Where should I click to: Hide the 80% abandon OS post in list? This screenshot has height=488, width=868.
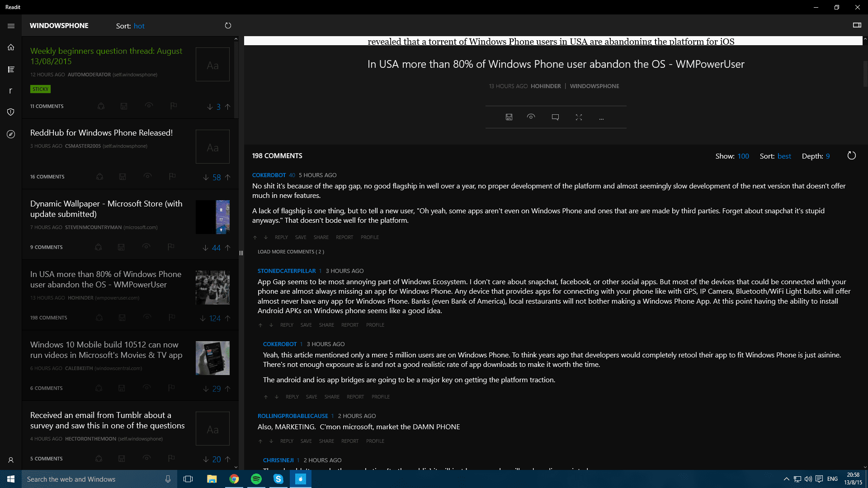[x=147, y=317]
